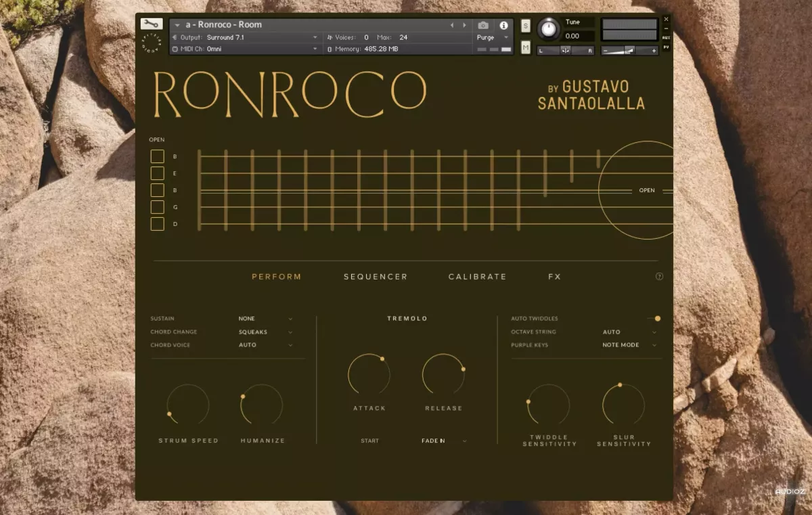The height and width of the screenshot is (515, 812).
Task: Click the Tune knob in the header
Action: 549,29
